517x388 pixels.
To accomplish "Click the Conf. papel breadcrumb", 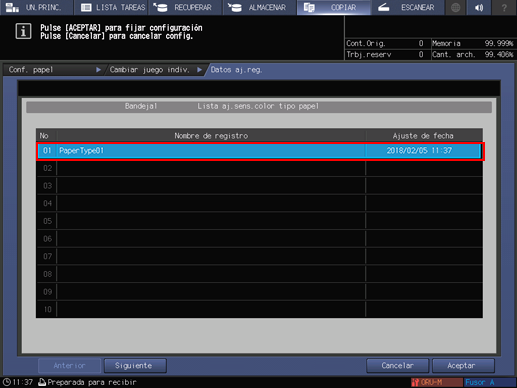I will point(54,70).
